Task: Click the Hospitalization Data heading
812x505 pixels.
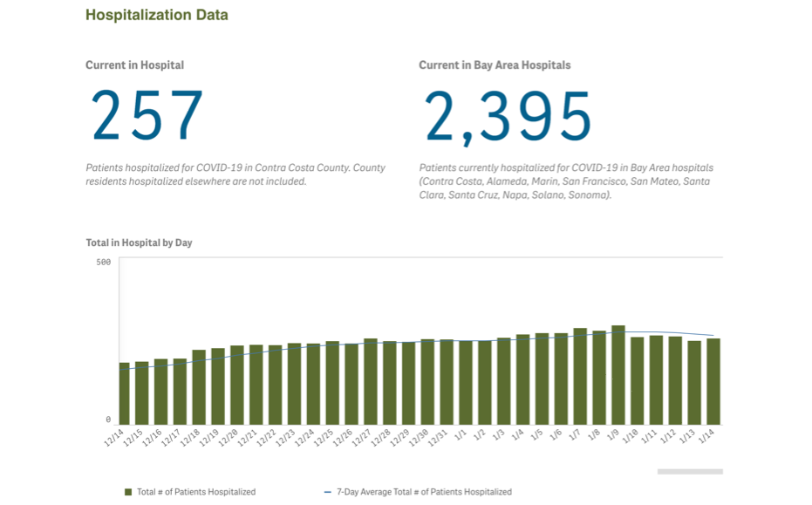Action: 157,15
